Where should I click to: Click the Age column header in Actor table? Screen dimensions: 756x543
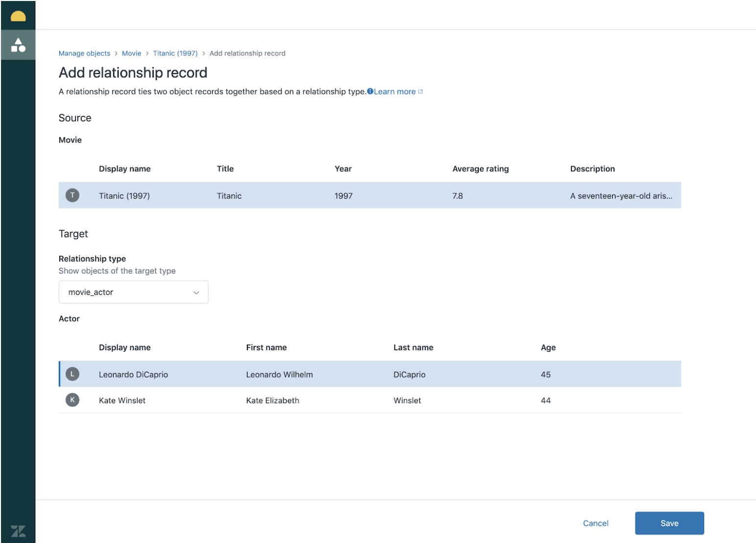point(548,347)
